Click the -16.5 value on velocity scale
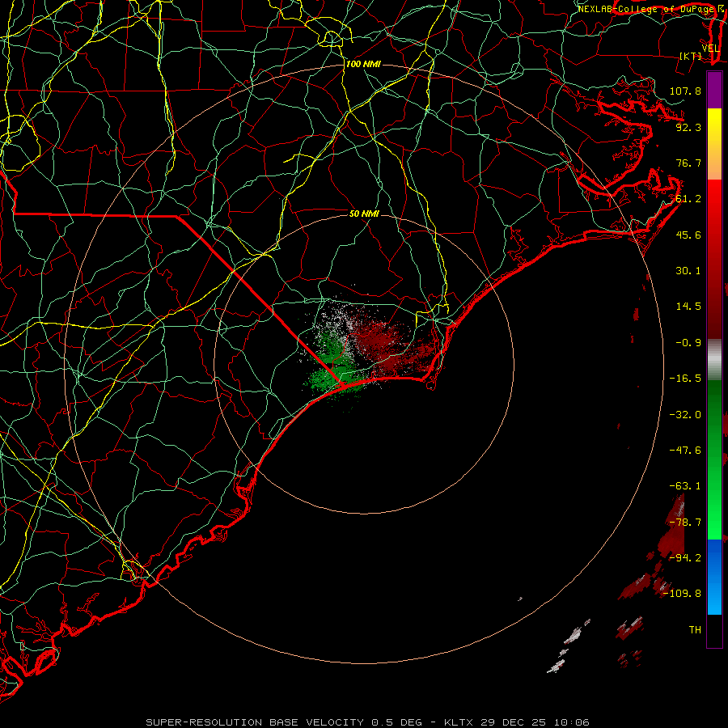This screenshot has width=728, height=728. [685, 379]
